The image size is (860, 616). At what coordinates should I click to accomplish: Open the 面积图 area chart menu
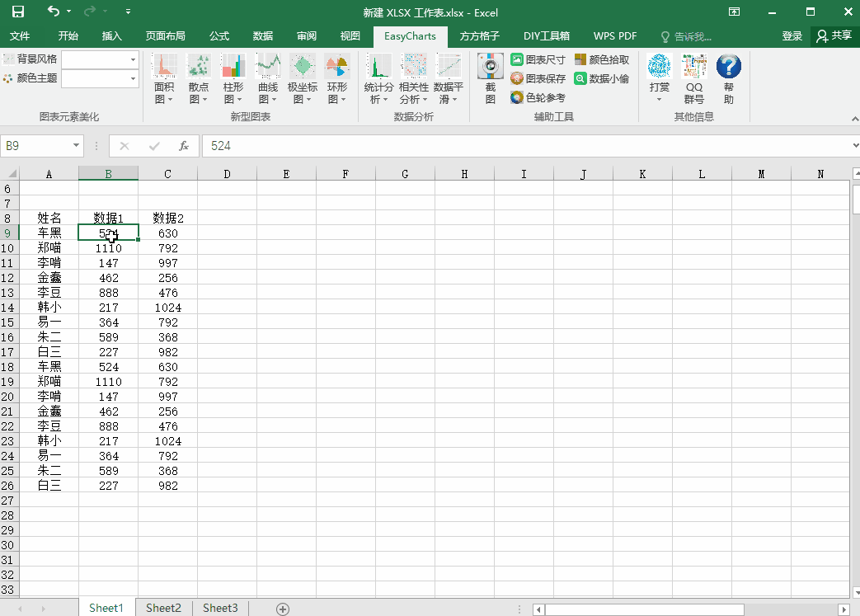point(164,79)
